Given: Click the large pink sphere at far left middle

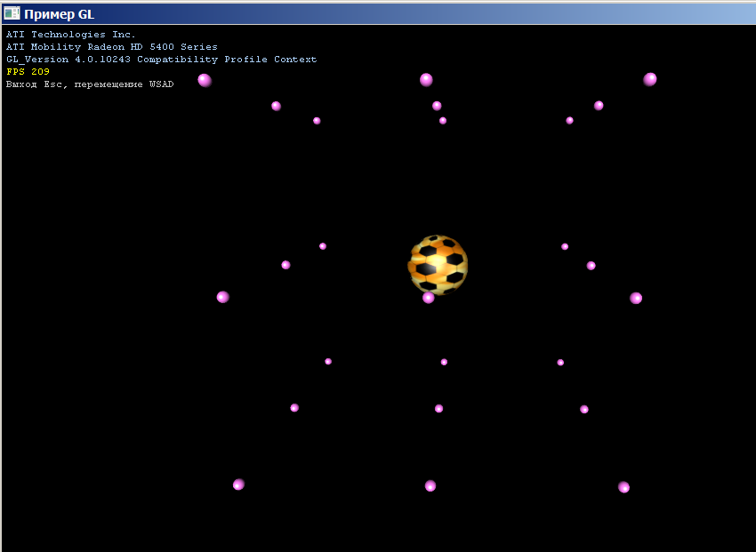Looking at the screenshot, I should click(x=222, y=297).
